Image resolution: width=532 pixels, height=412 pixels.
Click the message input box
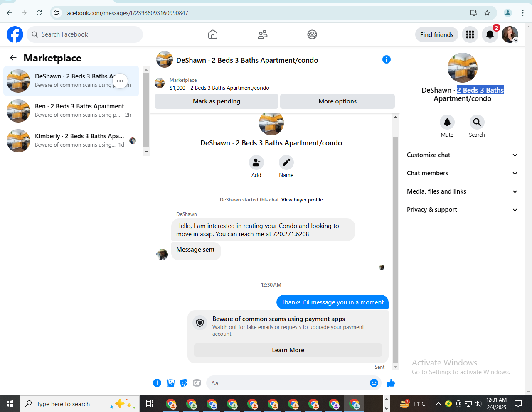[x=289, y=383]
